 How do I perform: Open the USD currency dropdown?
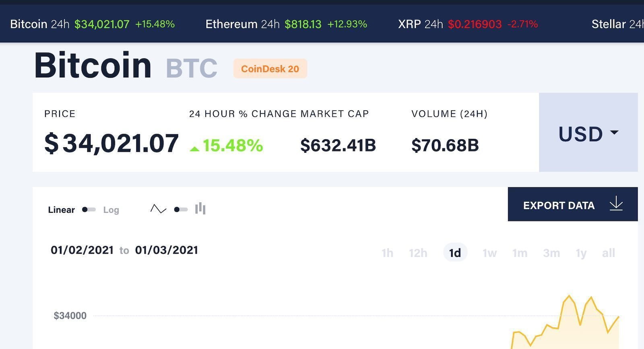588,132
